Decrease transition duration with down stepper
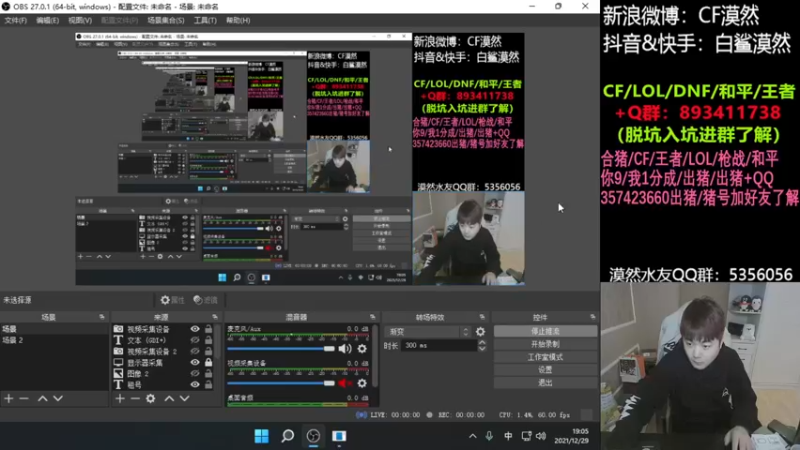Screen dimensions: 800x450 pyautogui.click(x=482, y=348)
